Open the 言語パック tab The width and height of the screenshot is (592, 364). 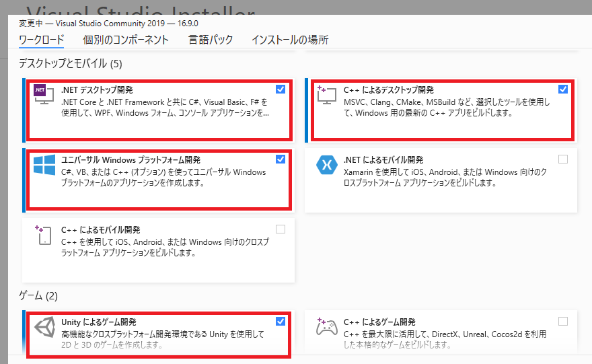point(211,40)
